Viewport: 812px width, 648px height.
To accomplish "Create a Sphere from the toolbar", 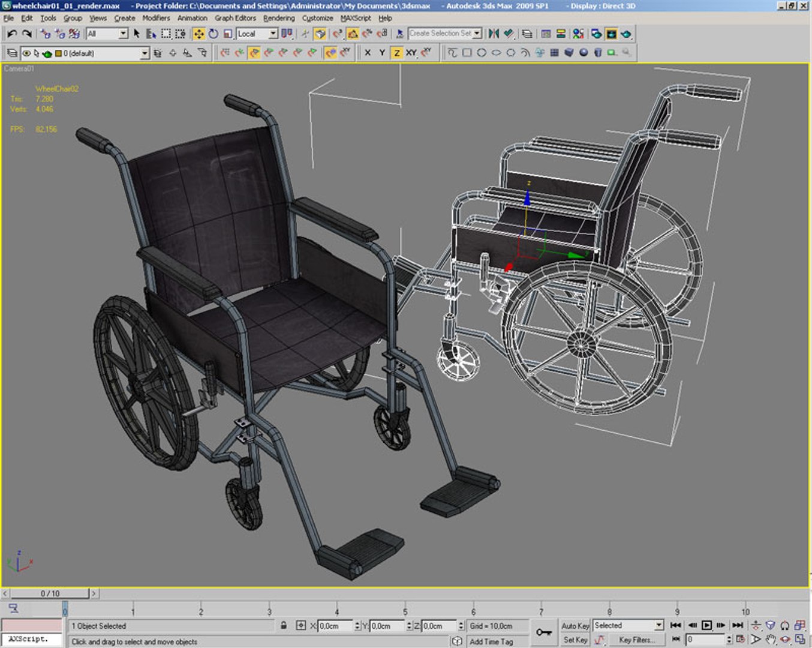I will (584, 53).
